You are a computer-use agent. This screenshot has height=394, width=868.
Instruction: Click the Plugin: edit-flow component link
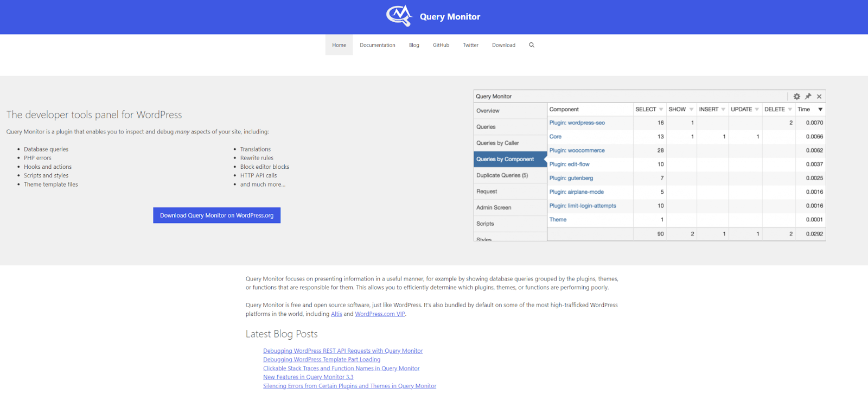(x=569, y=164)
